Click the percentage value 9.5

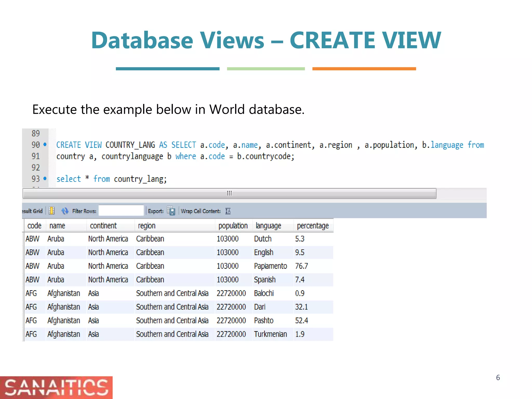300,252
